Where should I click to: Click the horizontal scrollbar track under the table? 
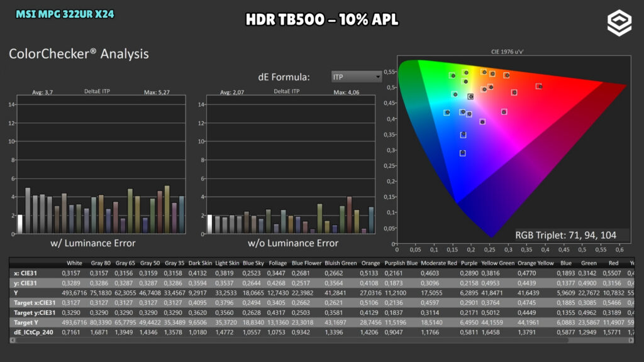point(321,340)
